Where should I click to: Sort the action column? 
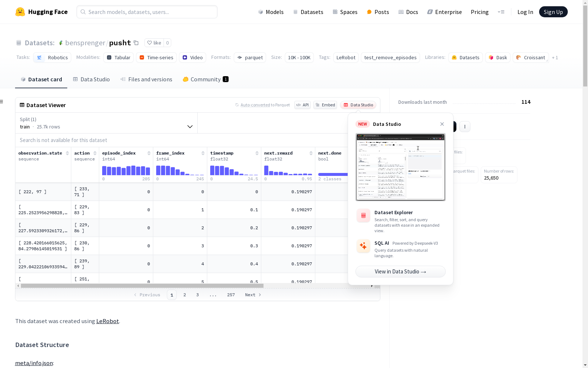[x=95, y=153]
